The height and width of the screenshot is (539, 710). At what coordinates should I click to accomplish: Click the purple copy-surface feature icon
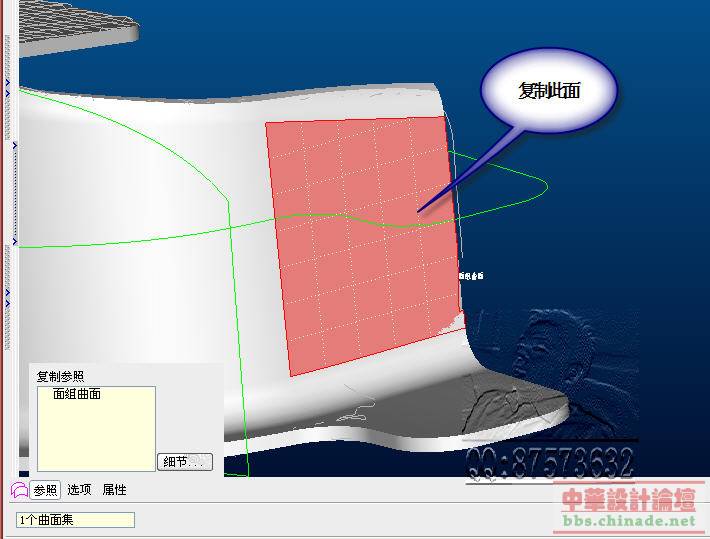pyautogui.click(x=19, y=490)
